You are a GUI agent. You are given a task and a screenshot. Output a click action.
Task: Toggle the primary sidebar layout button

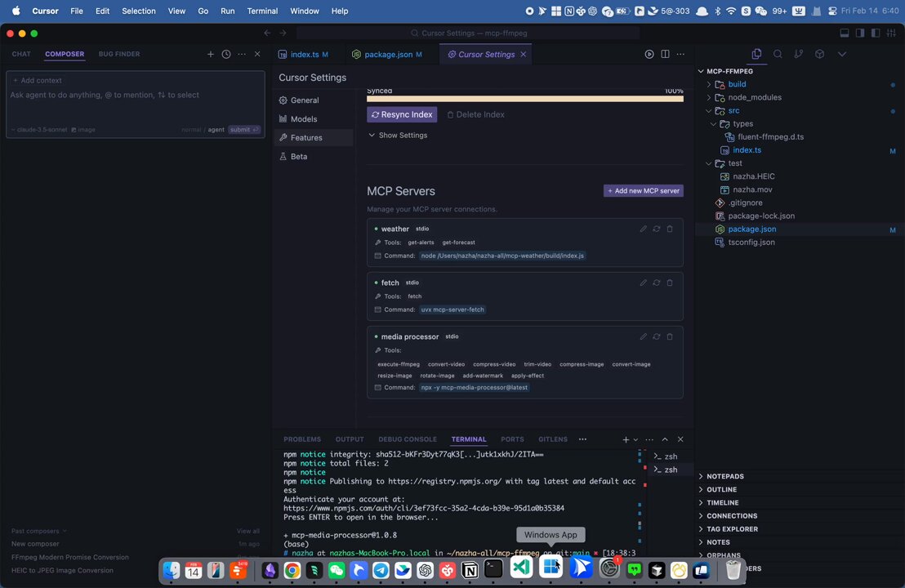click(x=860, y=33)
